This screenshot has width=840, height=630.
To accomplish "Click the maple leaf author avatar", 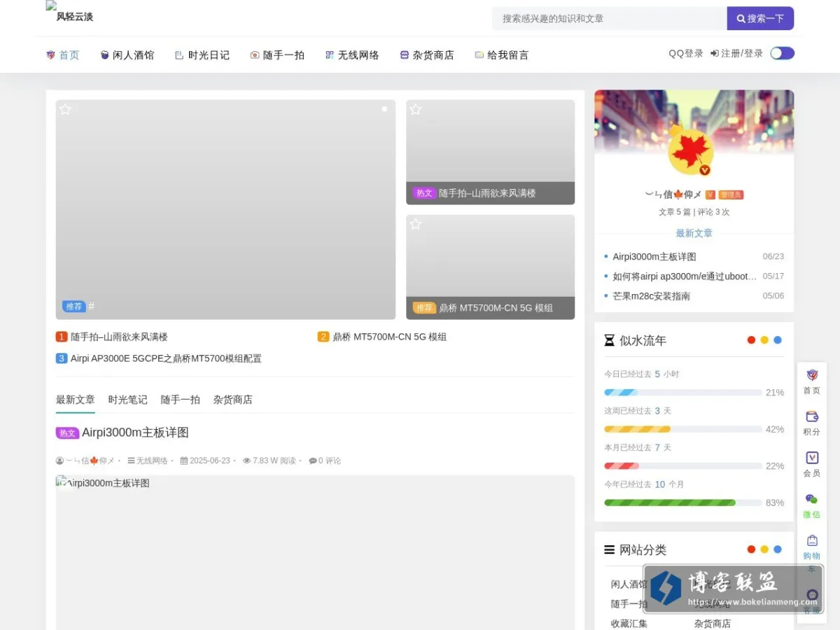I will point(691,151).
